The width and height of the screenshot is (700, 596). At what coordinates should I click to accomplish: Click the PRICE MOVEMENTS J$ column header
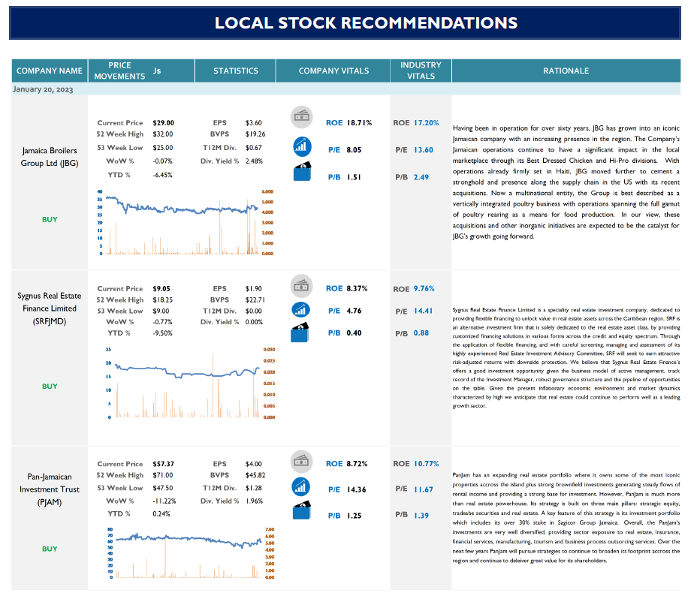[x=141, y=71]
